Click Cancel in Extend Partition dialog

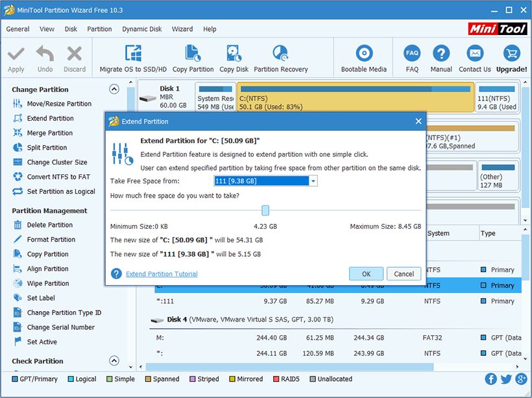pos(404,274)
